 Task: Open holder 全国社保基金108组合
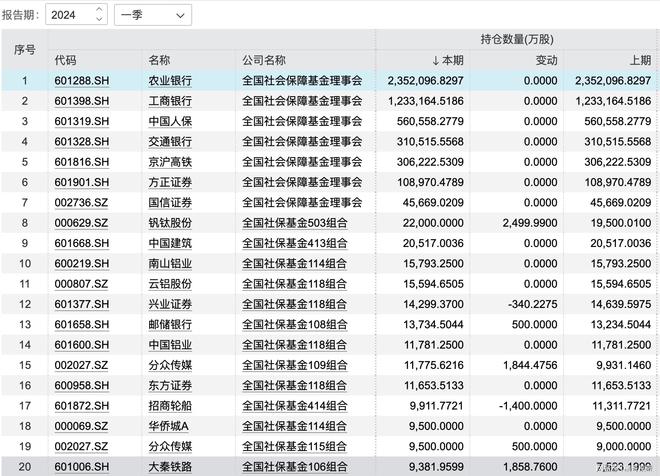tap(295, 324)
